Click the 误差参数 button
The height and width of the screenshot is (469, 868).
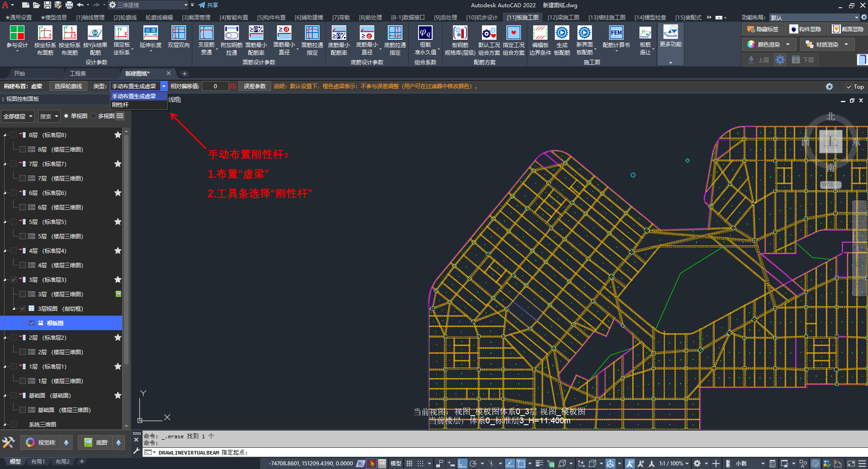pyautogui.click(x=255, y=86)
